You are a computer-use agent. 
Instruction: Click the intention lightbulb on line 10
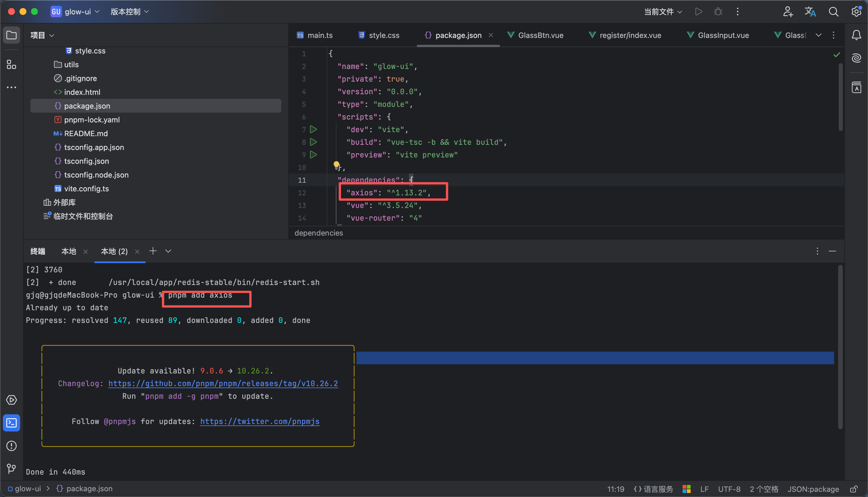(x=336, y=165)
